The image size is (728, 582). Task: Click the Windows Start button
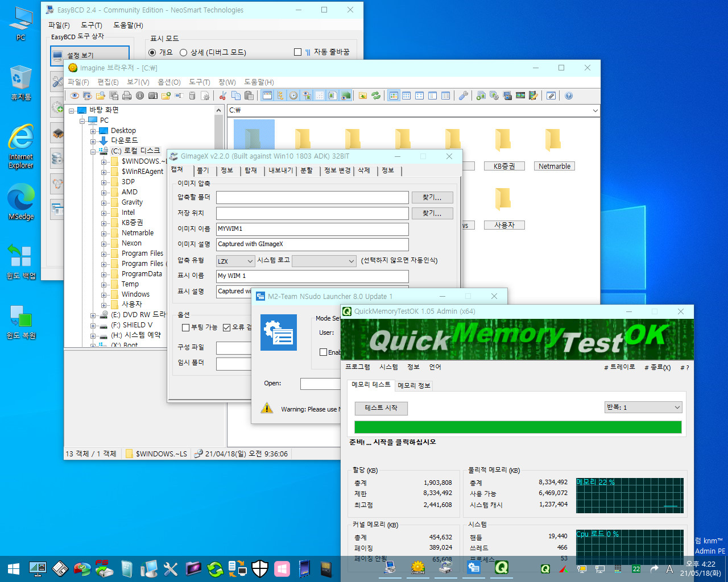[14, 568]
